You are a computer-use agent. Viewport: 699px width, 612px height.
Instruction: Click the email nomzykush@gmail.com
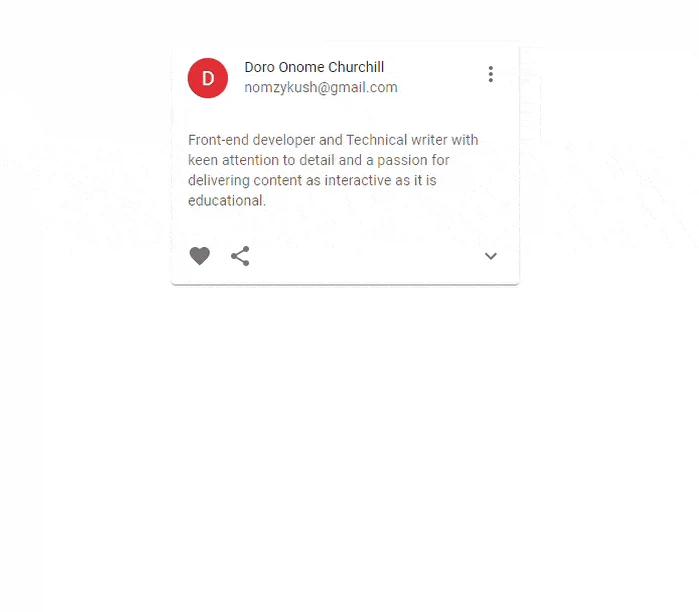point(321,87)
